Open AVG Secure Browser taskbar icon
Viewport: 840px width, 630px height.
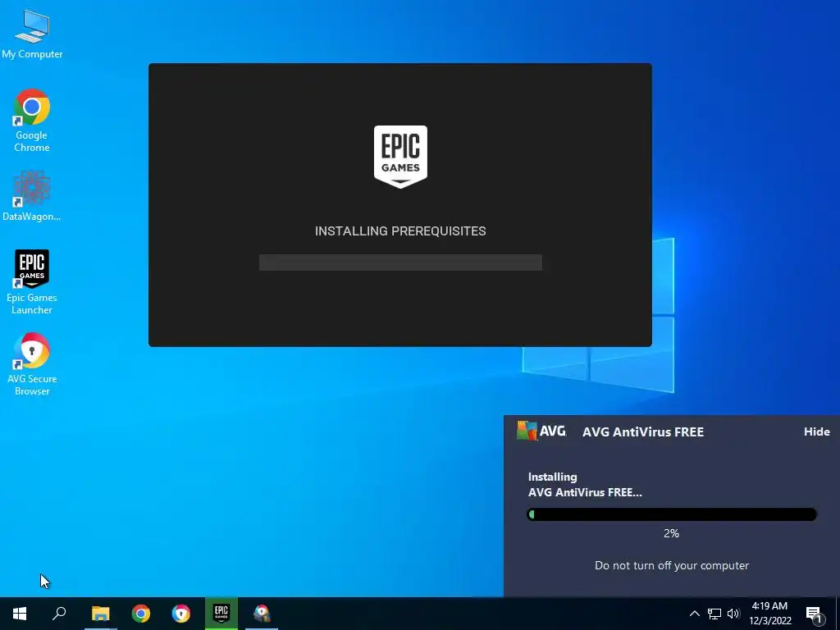point(181,614)
